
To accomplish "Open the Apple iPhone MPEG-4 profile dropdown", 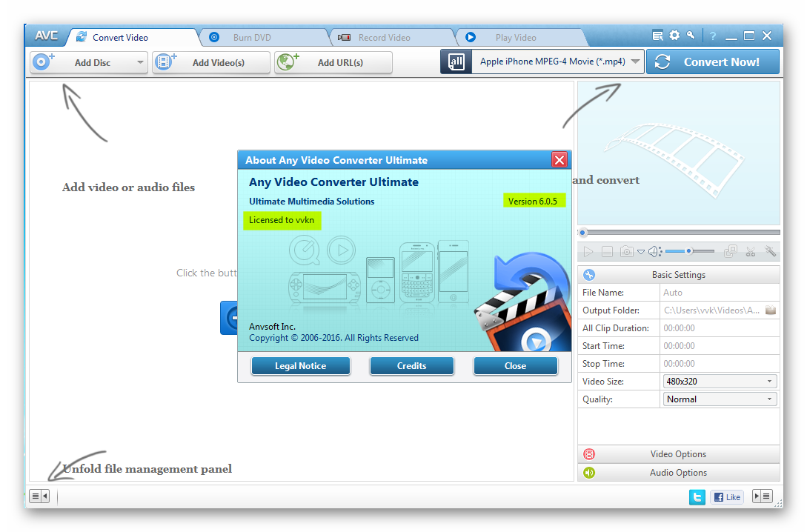I will [558, 61].
